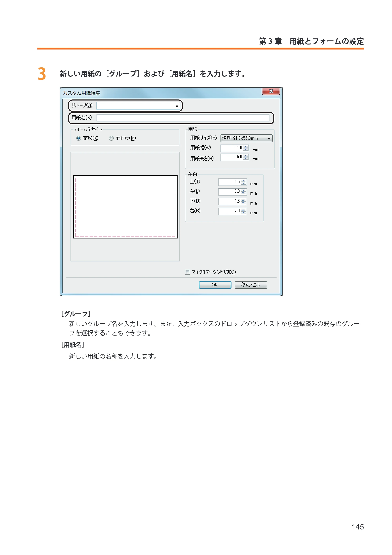The image size is (392, 555).
Task: Increase the 上(T) margin value
Action: tap(243, 181)
